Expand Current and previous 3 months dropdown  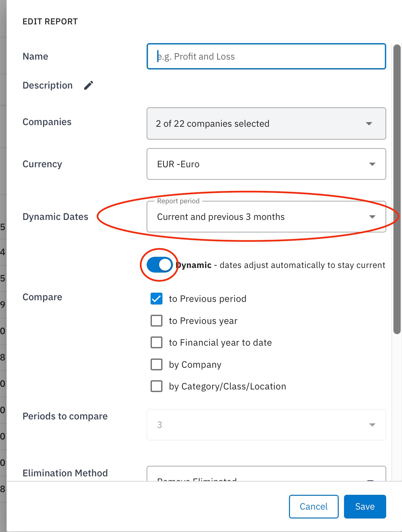click(x=266, y=217)
